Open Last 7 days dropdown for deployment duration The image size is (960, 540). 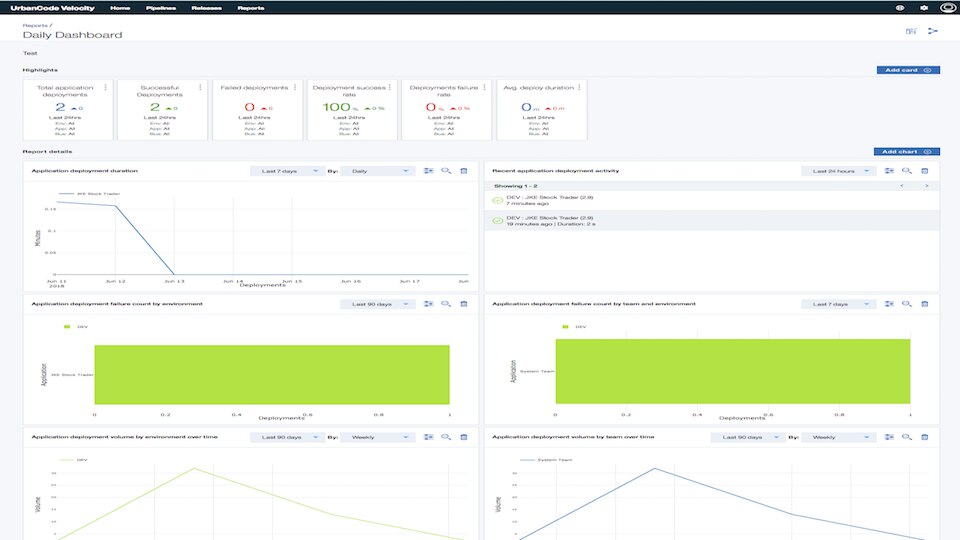pos(287,171)
